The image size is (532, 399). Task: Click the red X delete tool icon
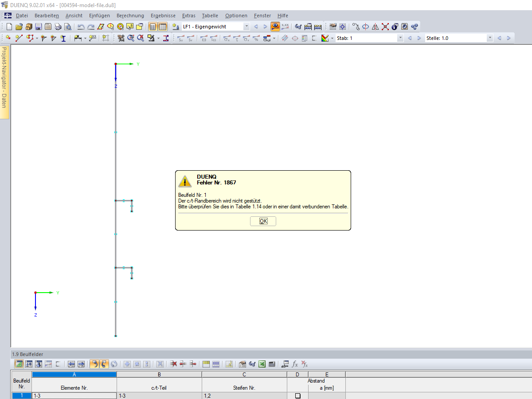[385, 27]
